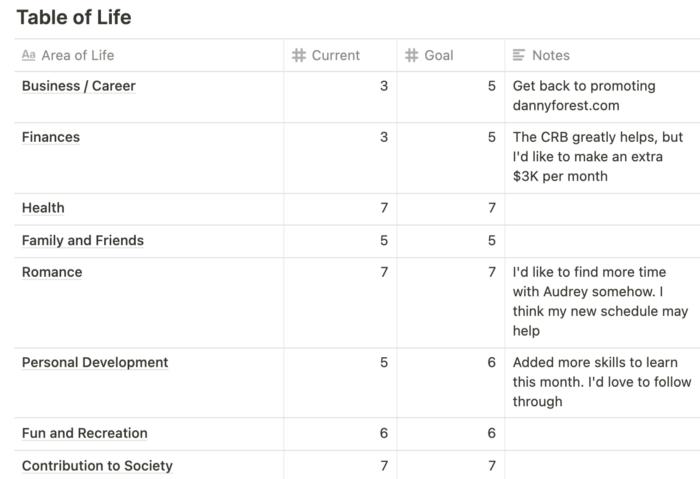Click the number icon in Current header
Screen dimensions: 700x479
(299, 55)
